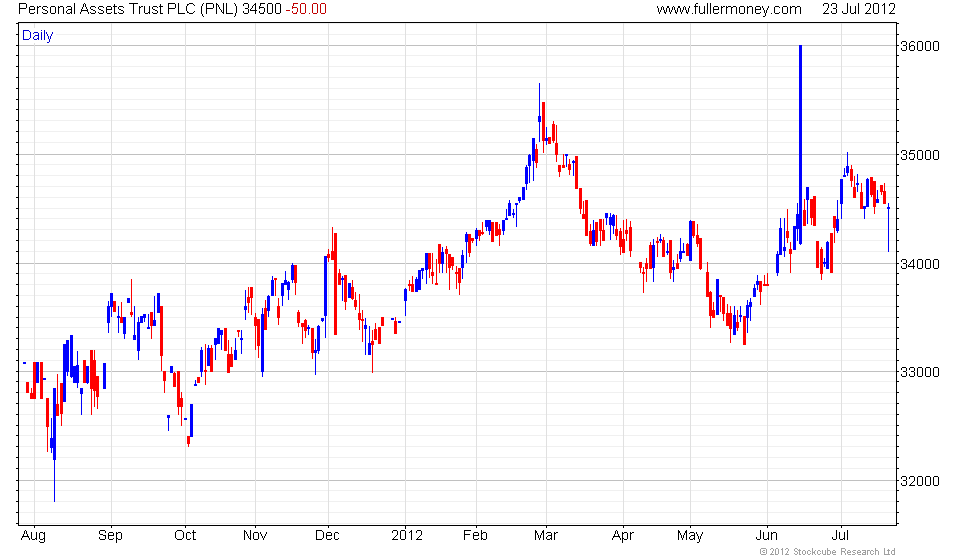Click the 33000 price axis label

919,372
